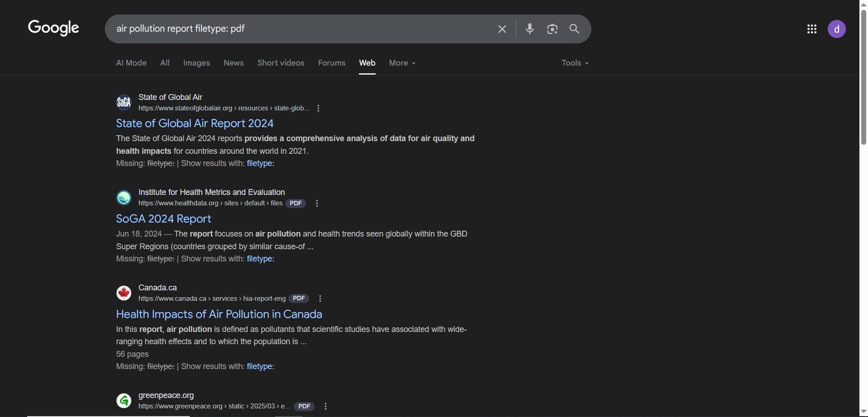Start voice search with microphone icon
Viewport: 868px width, 417px height.
530,29
